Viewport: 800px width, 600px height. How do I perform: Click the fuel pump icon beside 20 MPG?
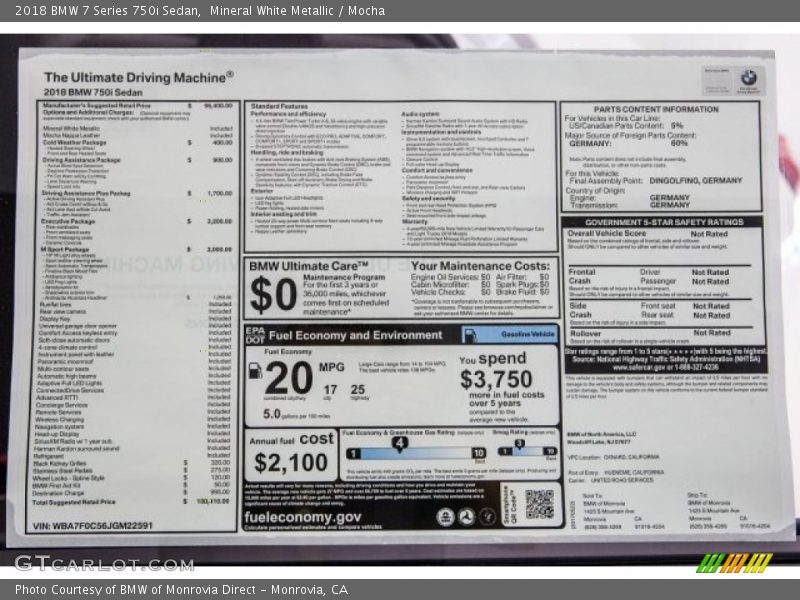coord(255,370)
